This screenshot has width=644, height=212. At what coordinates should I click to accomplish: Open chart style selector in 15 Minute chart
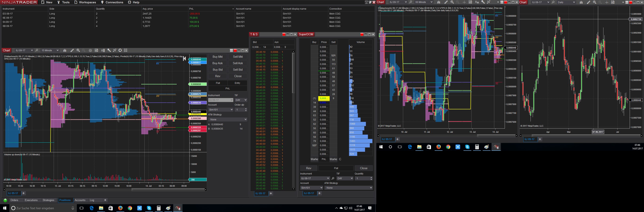pos(65,50)
